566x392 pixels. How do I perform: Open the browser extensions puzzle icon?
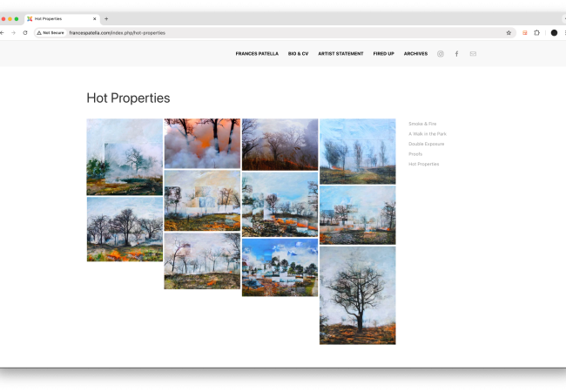coord(536,32)
